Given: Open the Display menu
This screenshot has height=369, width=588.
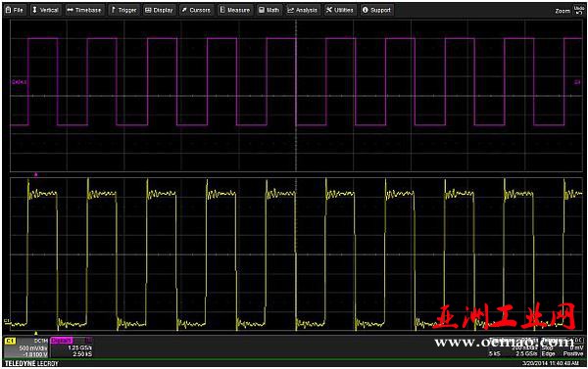Looking at the screenshot, I should click(x=159, y=10).
